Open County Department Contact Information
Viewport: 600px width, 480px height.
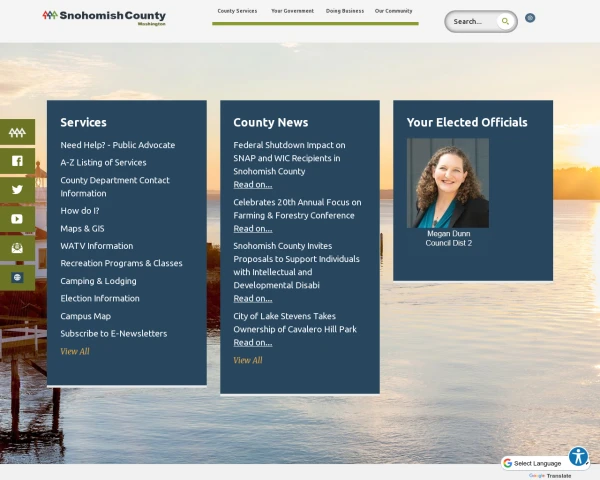point(115,187)
